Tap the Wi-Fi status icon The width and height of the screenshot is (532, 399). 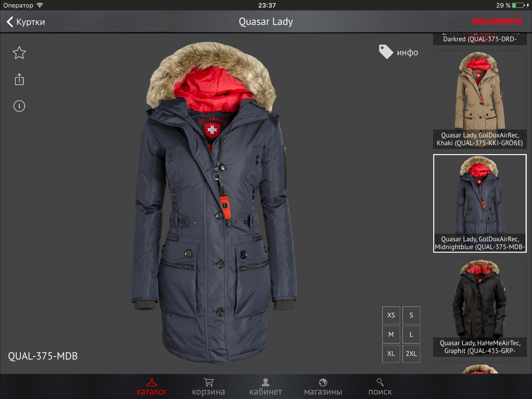point(40,5)
